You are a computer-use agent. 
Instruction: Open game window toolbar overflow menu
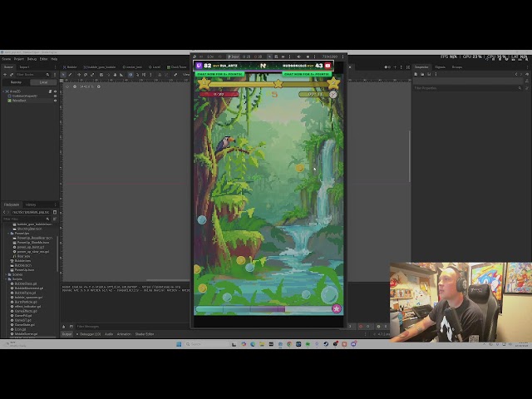(x=342, y=57)
